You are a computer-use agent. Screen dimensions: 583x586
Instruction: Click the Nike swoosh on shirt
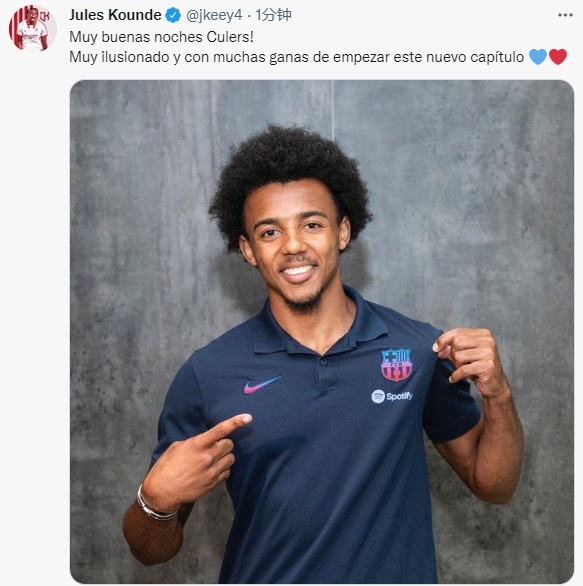coord(262,385)
